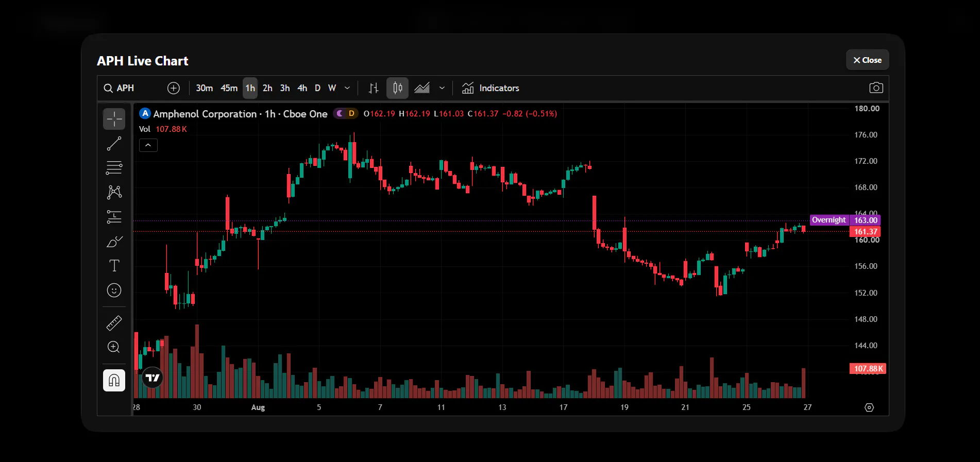Activate the zoom in tool
The image size is (980, 462).
click(114, 347)
